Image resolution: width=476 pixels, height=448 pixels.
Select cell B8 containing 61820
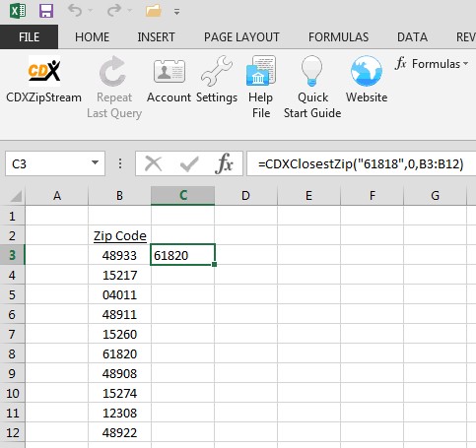tap(119, 353)
